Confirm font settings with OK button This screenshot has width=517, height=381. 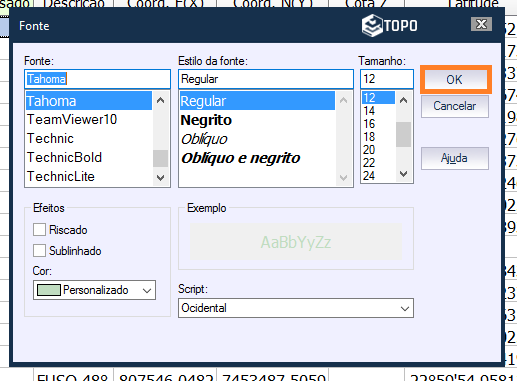(x=455, y=79)
